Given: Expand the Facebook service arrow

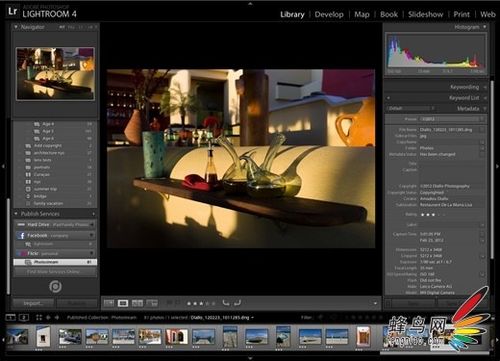Looking at the screenshot, I should [x=91, y=236].
